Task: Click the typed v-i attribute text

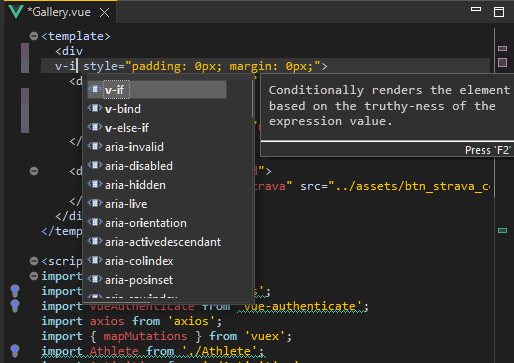Action: point(65,66)
